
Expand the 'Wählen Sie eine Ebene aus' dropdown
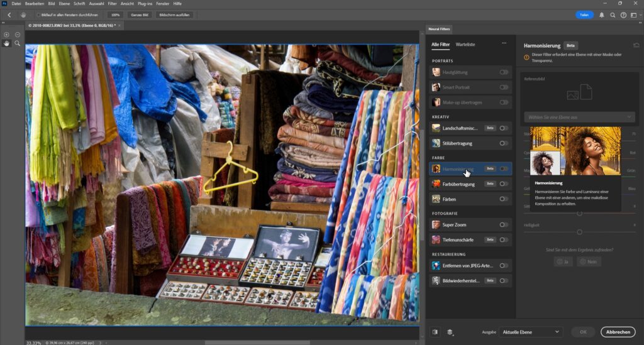[x=579, y=117]
